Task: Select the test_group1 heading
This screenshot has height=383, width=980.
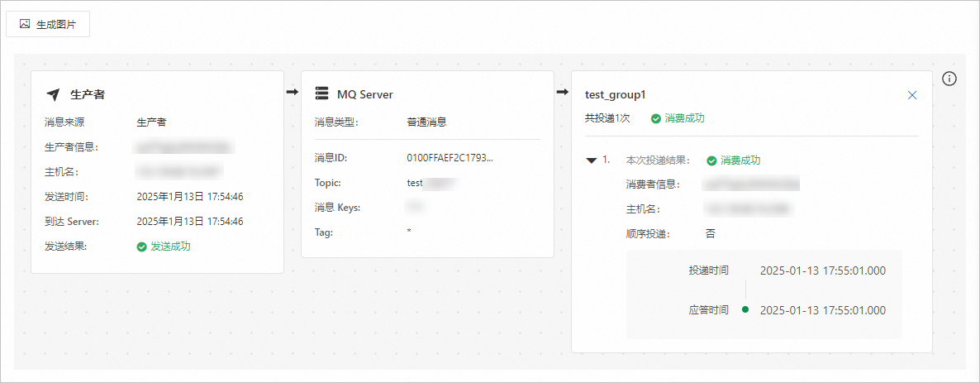Action: click(x=615, y=94)
